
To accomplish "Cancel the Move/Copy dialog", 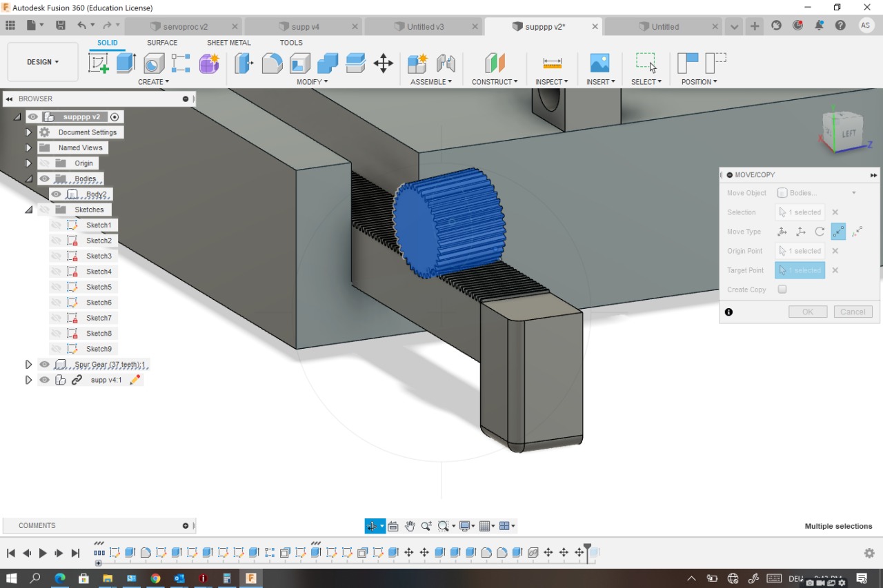I will 853,312.
